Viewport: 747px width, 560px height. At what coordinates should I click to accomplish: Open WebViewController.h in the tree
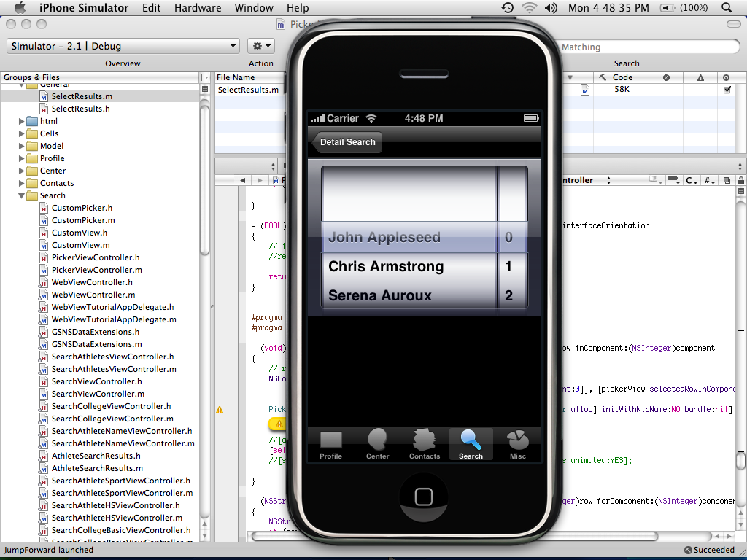click(x=92, y=282)
